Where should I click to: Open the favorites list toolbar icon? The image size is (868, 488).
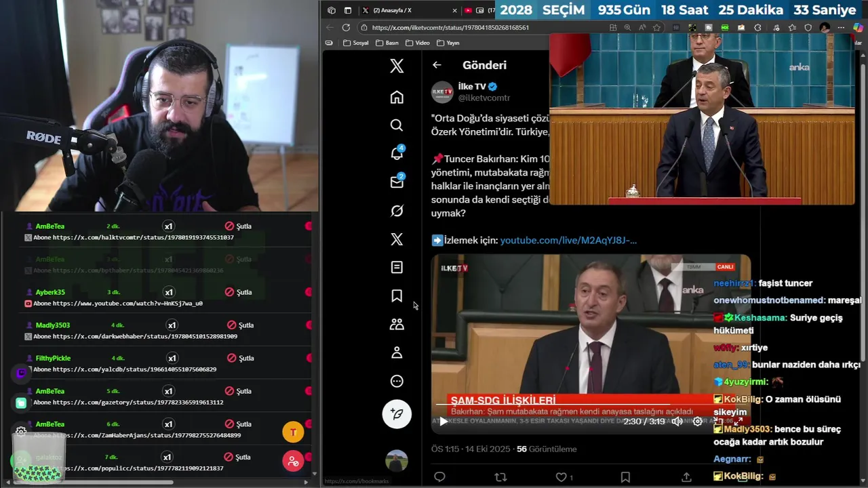pyautogui.click(x=791, y=28)
